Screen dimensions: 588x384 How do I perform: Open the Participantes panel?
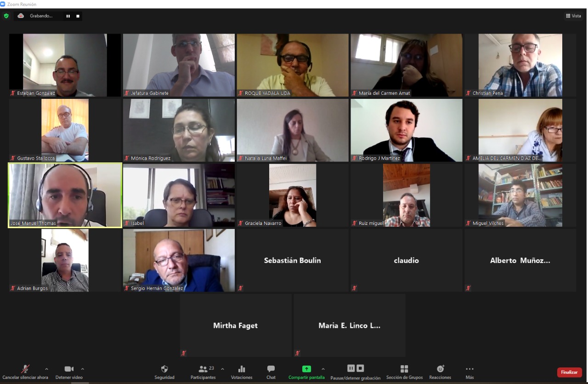(x=203, y=372)
